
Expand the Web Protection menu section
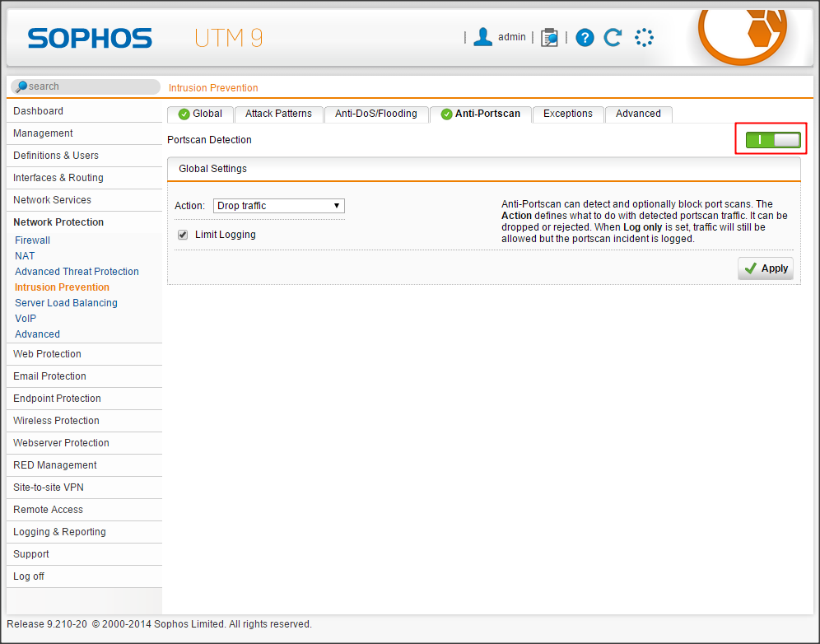point(47,354)
